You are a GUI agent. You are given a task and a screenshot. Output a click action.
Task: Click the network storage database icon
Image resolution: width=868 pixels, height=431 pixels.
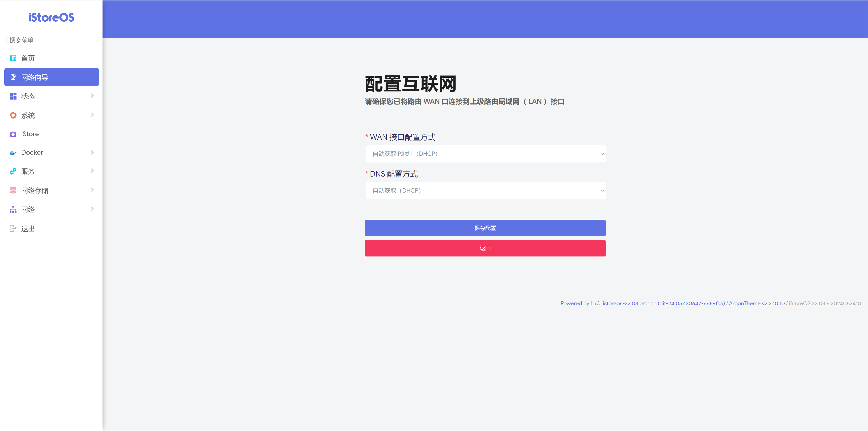point(13,190)
